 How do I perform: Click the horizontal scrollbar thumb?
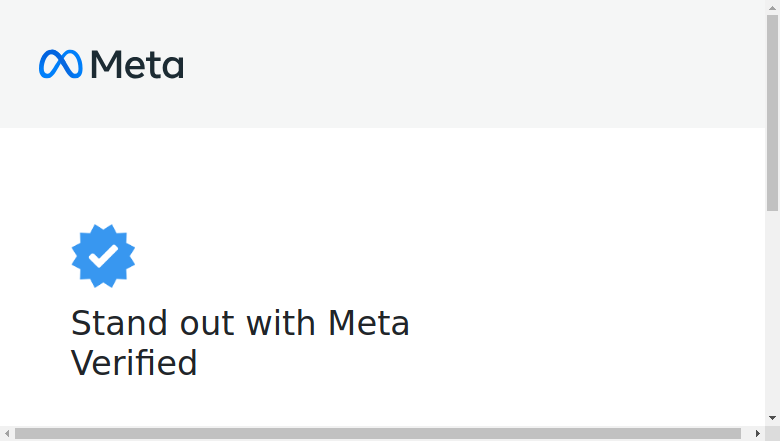pos(378,434)
